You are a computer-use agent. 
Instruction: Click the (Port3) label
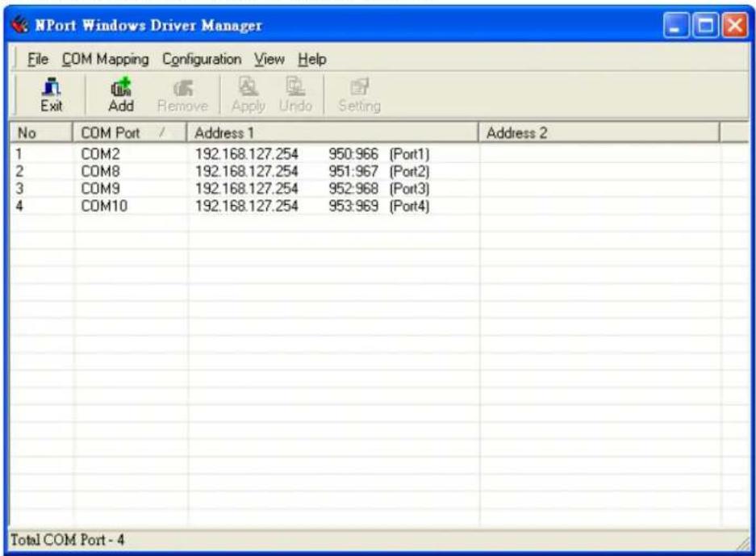[x=409, y=189]
